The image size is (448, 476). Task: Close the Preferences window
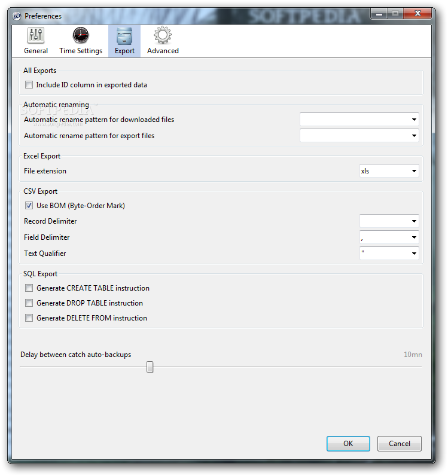(x=417, y=14)
